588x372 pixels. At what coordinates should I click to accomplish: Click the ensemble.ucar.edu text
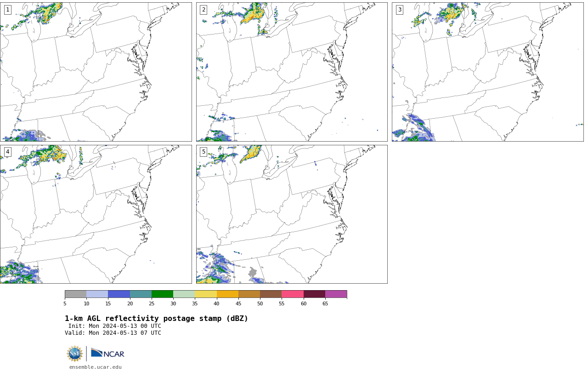[96, 367]
